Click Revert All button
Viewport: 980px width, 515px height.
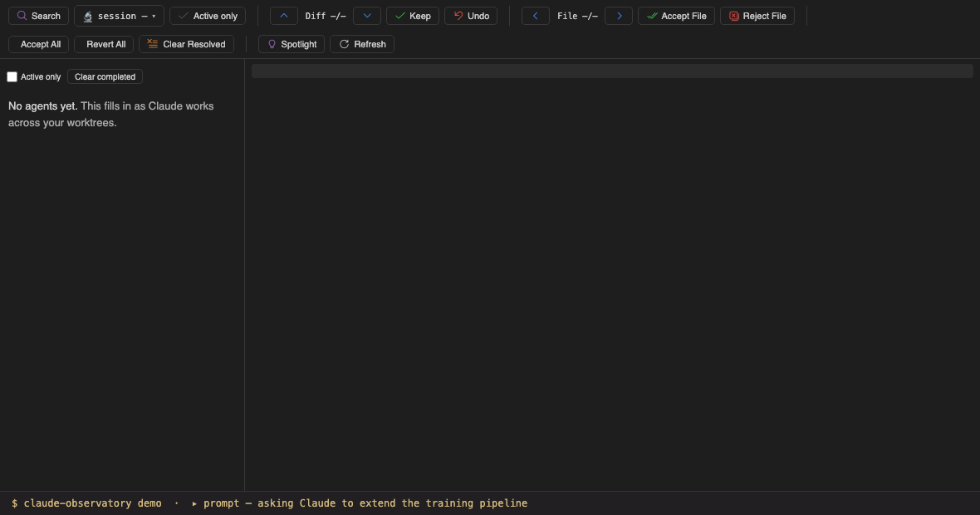(x=104, y=44)
